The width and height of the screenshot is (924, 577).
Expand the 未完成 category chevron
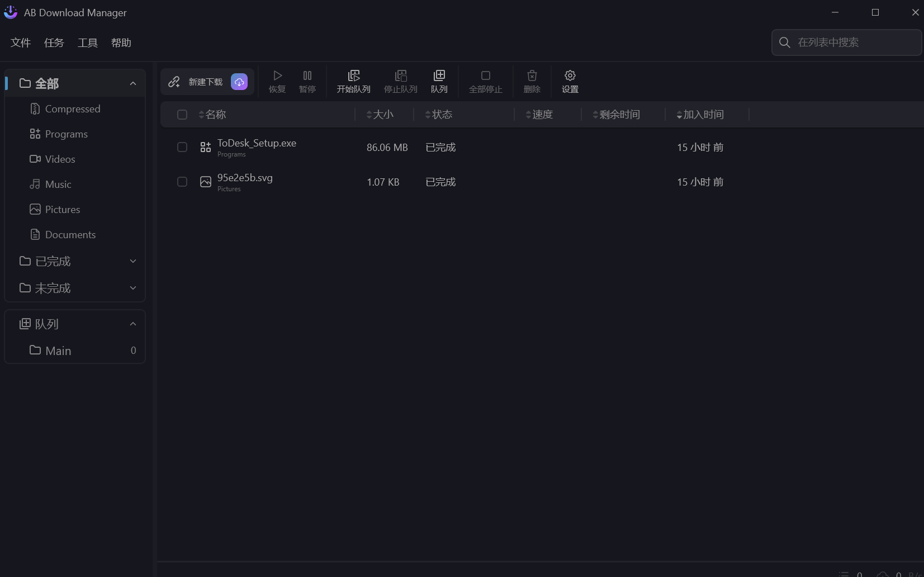(133, 288)
